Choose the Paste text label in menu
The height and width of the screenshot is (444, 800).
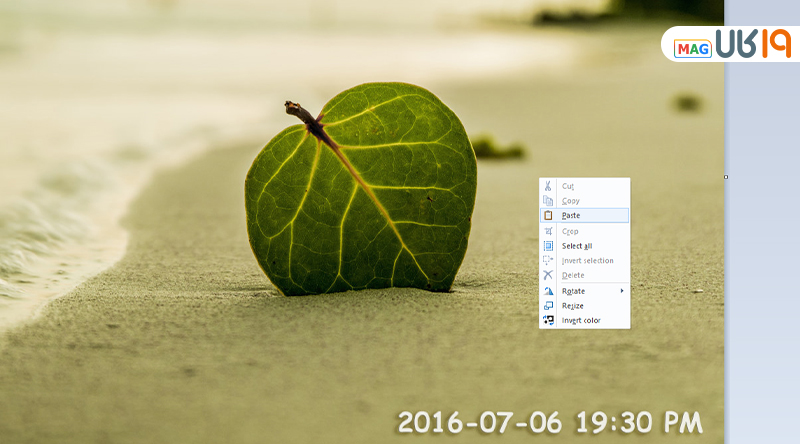[571, 215]
